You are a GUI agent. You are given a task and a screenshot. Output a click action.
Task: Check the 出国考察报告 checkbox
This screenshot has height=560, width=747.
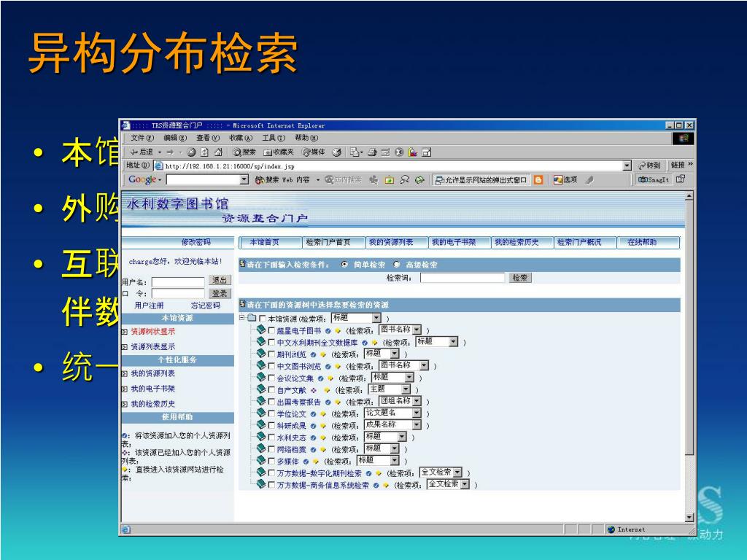(271, 402)
